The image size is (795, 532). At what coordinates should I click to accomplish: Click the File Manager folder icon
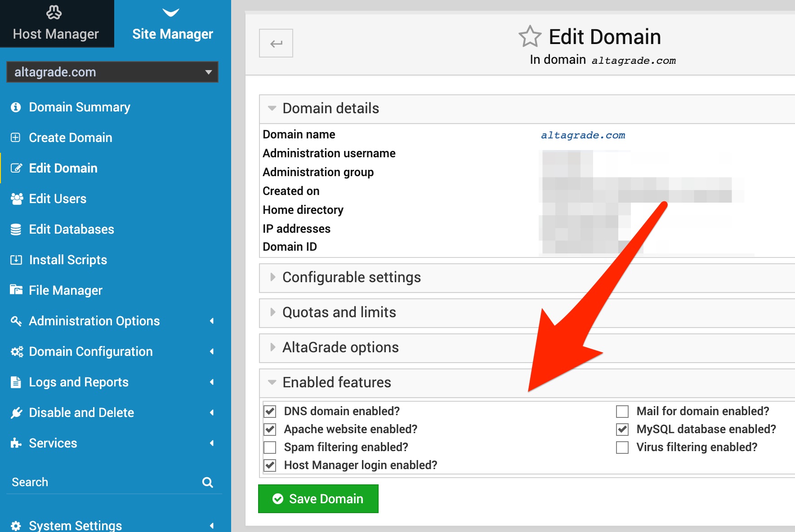pos(16,290)
